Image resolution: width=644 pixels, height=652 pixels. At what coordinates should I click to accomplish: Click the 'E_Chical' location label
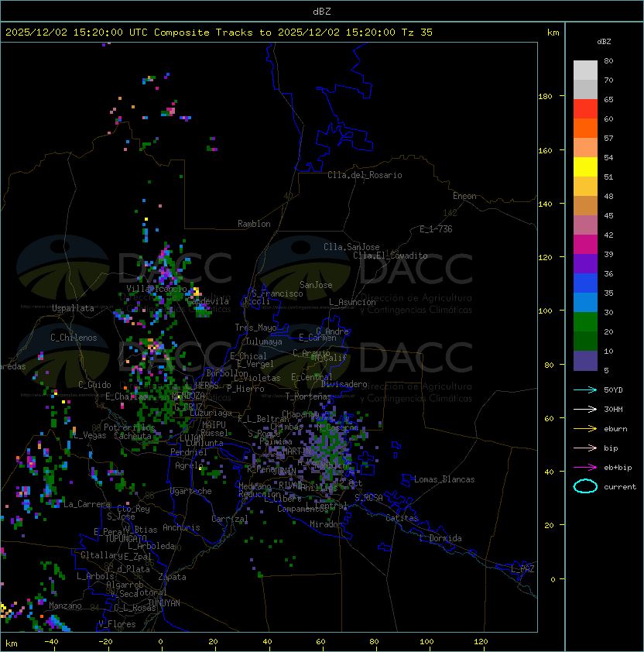(248, 356)
